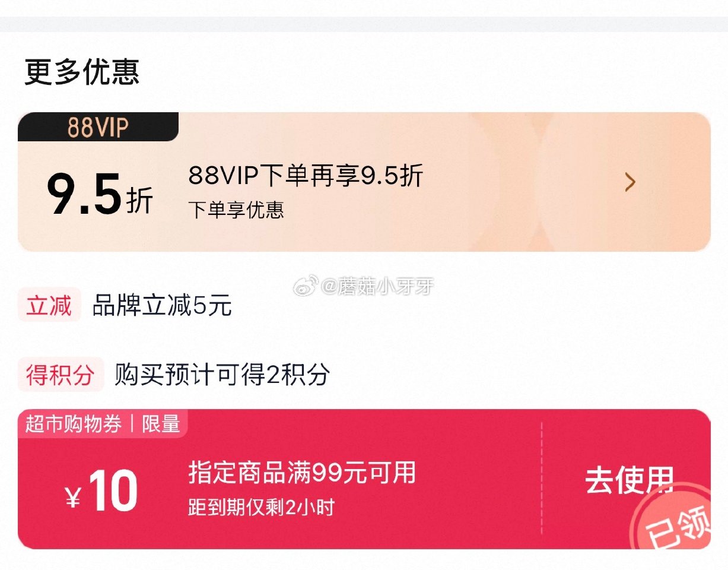Tap the dashed divider on the coupon
The width and height of the screenshot is (728, 570).
click(542, 479)
